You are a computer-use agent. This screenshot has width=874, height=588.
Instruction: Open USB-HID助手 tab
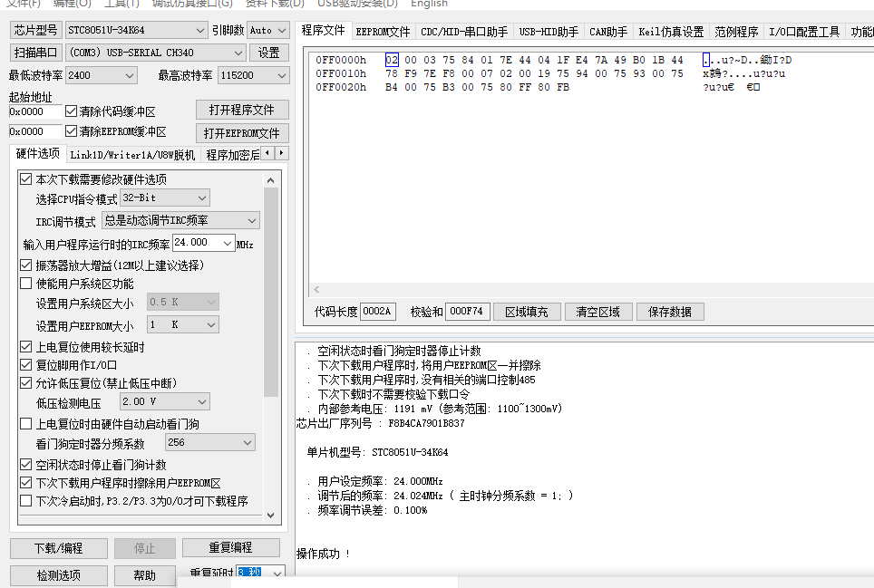click(549, 32)
